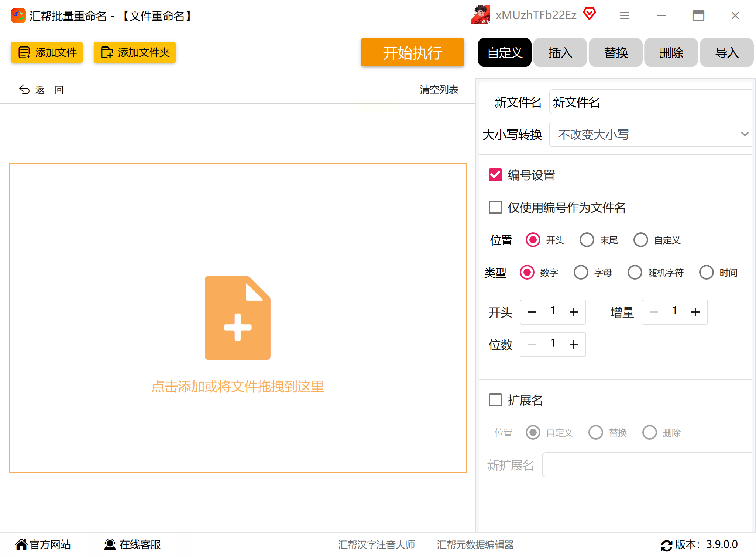Switch to the 插入 tab

pyautogui.click(x=560, y=53)
